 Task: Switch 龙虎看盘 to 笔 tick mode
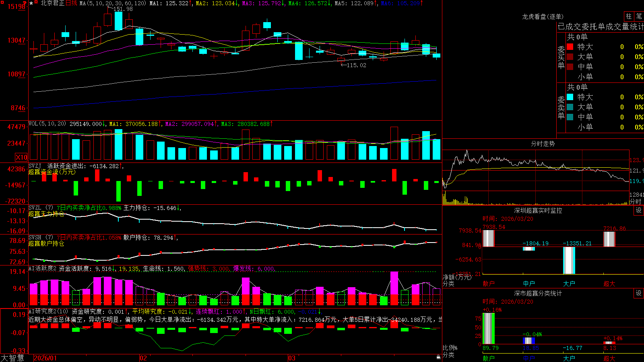pos(639,16)
